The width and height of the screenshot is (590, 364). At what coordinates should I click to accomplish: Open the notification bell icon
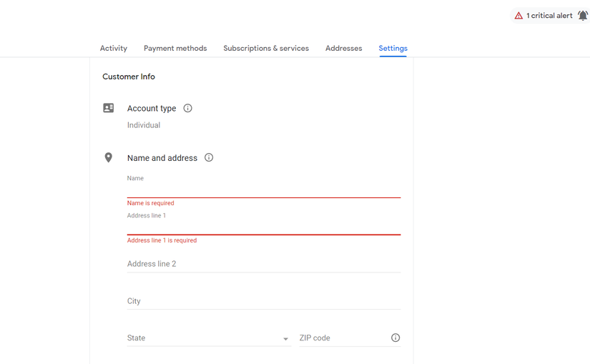pos(583,16)
